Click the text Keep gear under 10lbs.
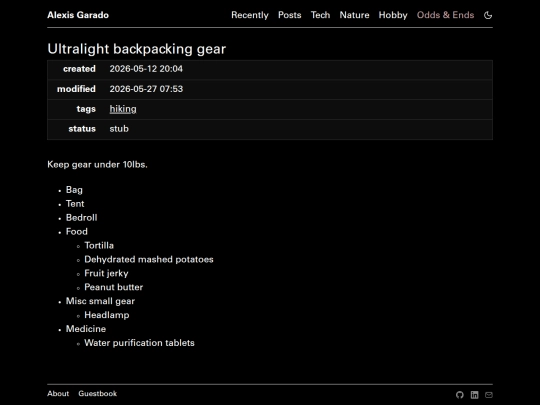540x405 pixels. coord(97,165)
